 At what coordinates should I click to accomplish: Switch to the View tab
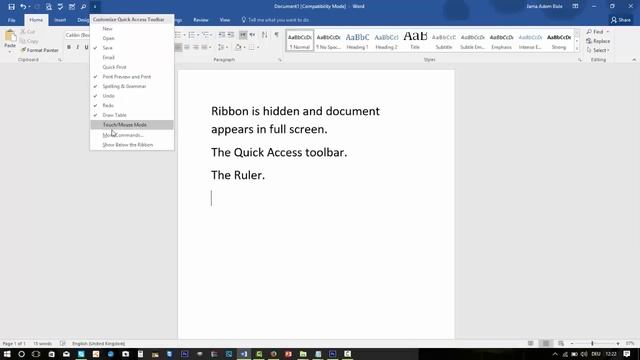click(224, 20)
